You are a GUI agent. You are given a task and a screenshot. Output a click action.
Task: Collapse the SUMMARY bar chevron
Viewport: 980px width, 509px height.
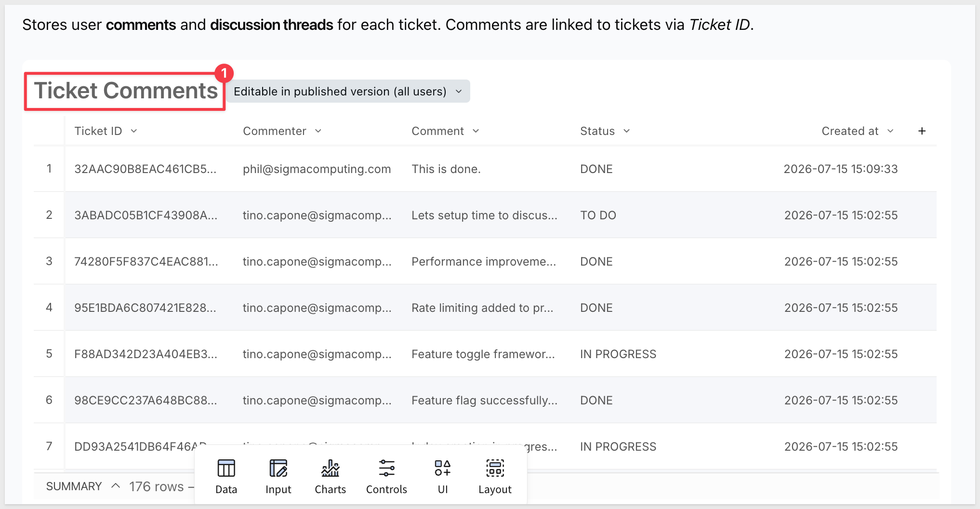pyautogui.click(x=116, y=486)
